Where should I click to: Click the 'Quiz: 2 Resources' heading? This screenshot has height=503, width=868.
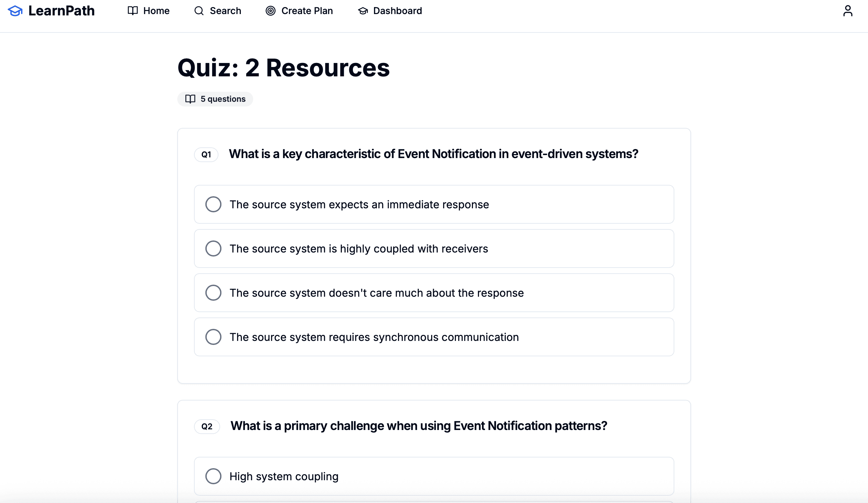pos(283,68)
